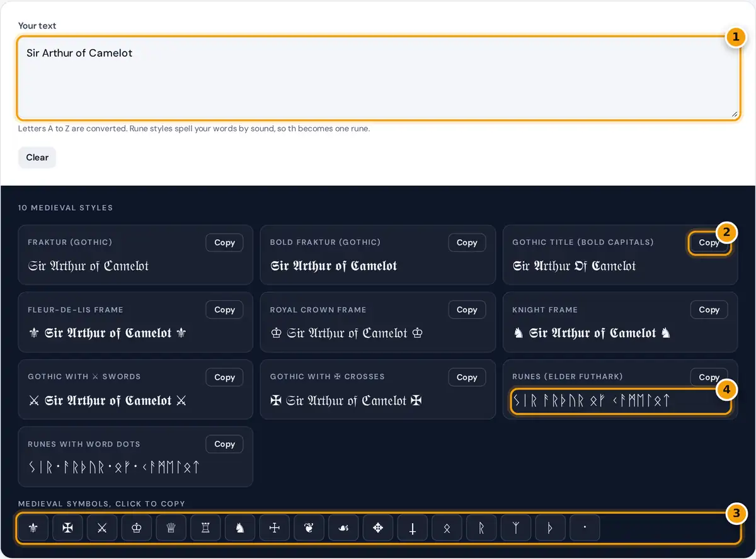Image resolution: width=756 pixels, height=559 pixels.
Task: Copy the Othala diamond rune symbol
Action: pyautogui.click(x=447, y=528)
